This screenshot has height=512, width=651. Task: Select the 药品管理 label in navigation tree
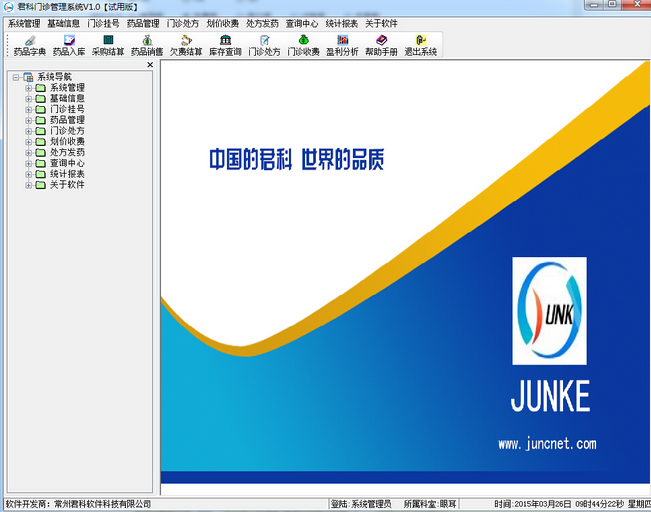click(67, 120)
